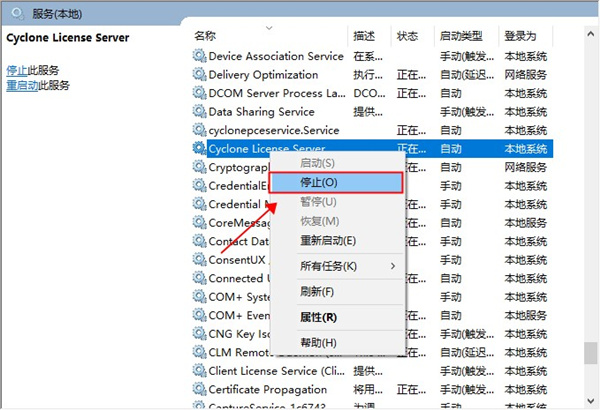Screen dimensions: 600x410
Task: Sort the list by the 名称 column header
Action: [x=205, y=36]
